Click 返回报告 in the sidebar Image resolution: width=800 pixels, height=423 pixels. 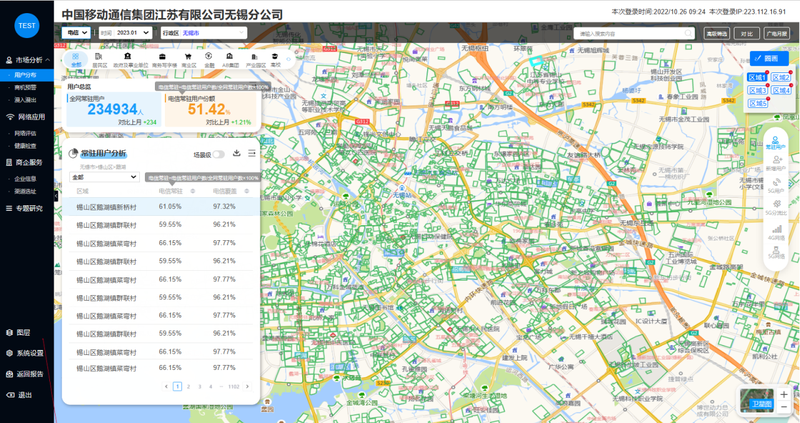(25, 374)
